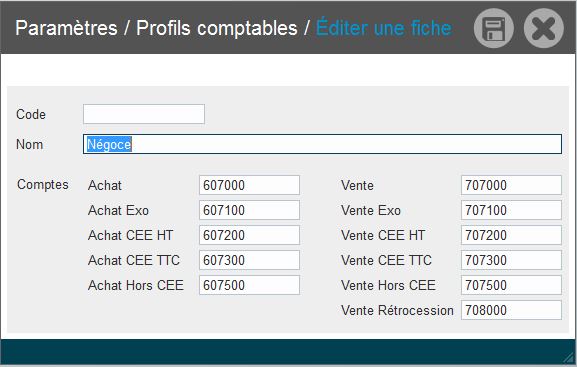Click the Vente Exo label
This screenshot has height=367, width=577.
371,210
